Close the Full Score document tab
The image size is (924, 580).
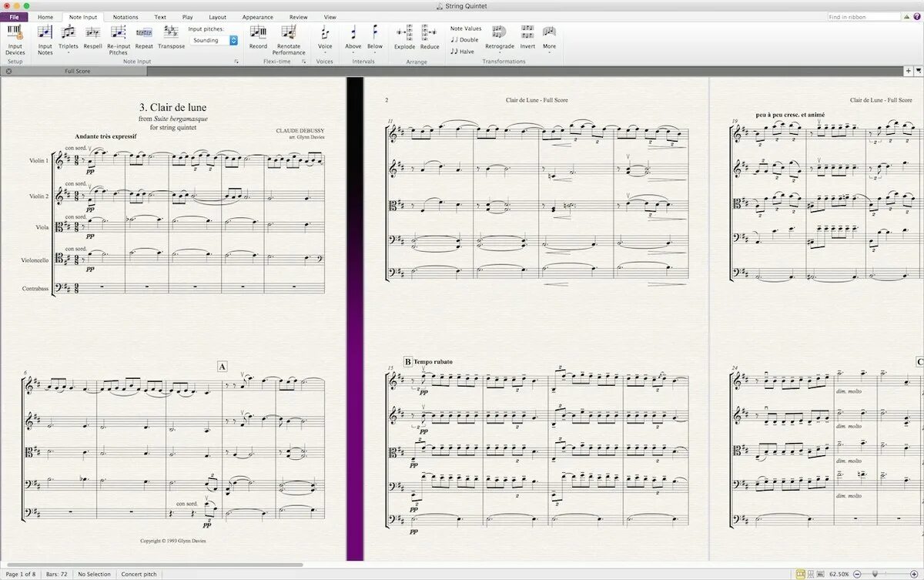click(x=8, y=71)
